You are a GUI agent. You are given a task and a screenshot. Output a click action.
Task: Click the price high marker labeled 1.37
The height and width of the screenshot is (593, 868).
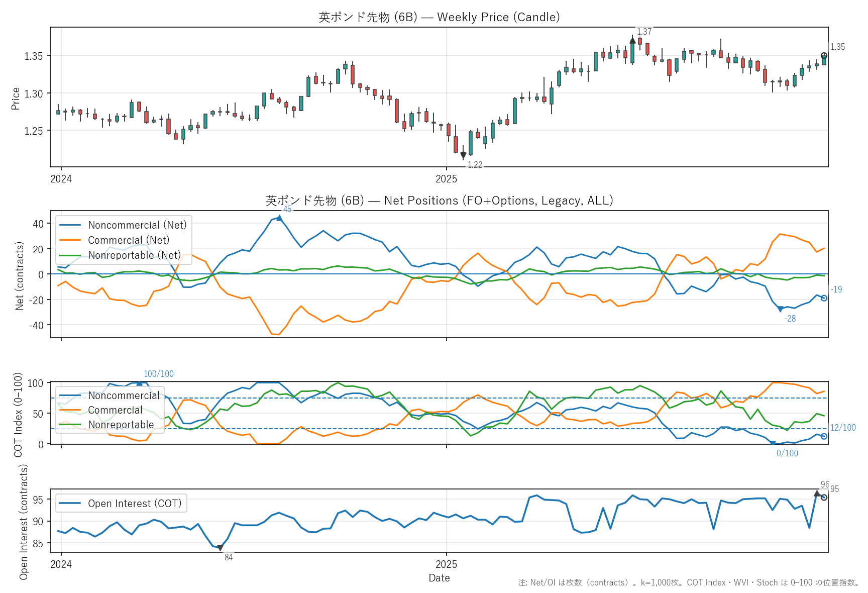[x=632, y=41]
